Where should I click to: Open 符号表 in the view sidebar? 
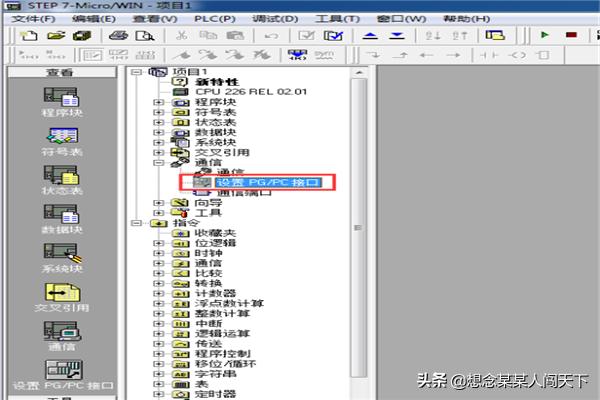(x=62, y=142)
